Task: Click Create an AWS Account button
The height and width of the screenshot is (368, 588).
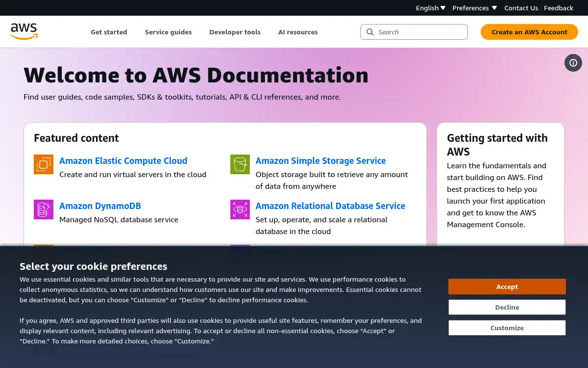Action: click(529, 32)
